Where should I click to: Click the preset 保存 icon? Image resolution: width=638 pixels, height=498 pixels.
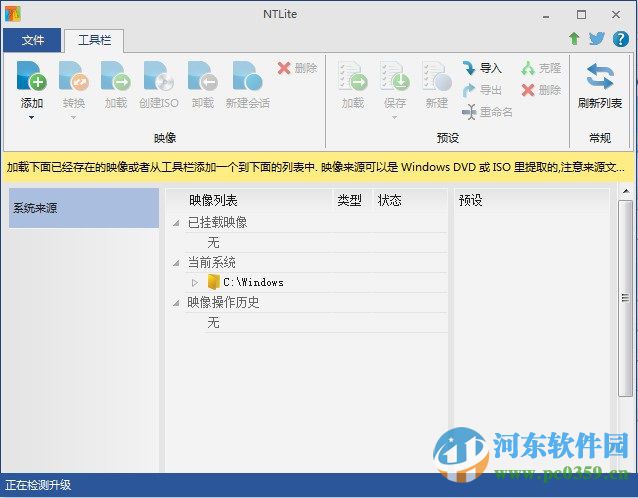tap(395, 76)
